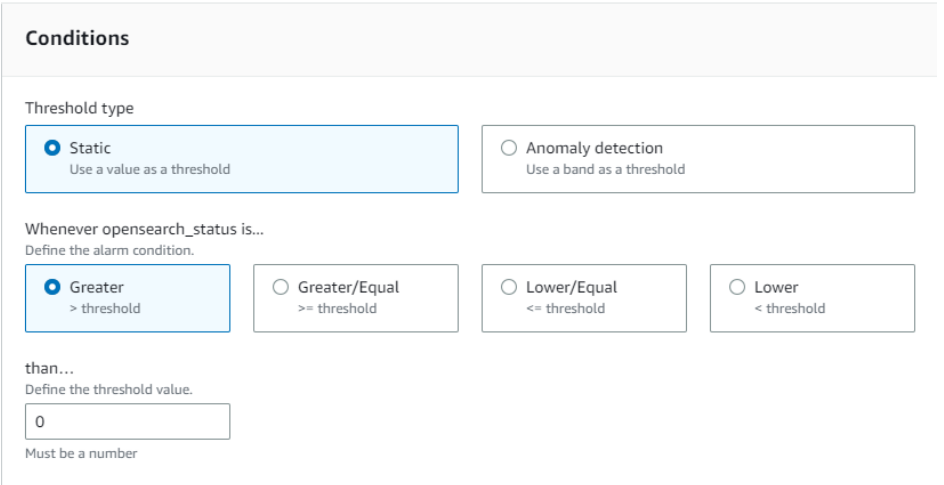Screen dimensions: 944x485
Task: Click 'Use a band as a threshold' description
Action: [606, 170]
